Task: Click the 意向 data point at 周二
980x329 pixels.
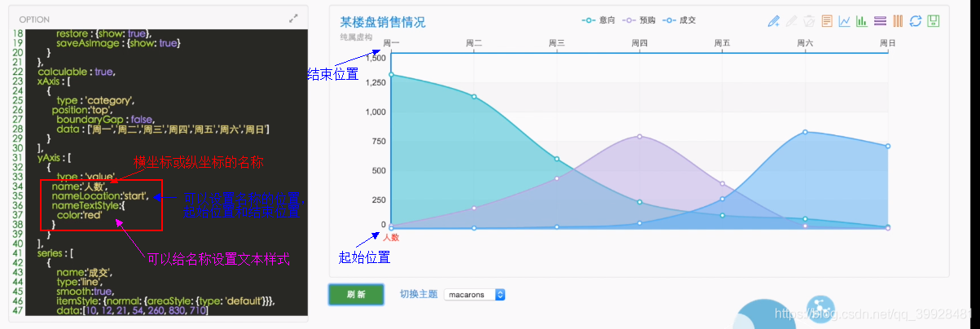Action: point(474,97)
